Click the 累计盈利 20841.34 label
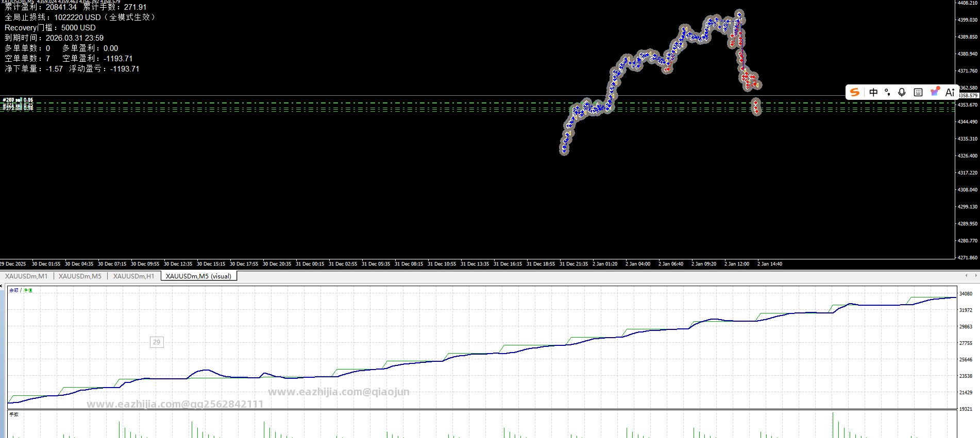The width and height of the screenshot is (980, 438). click(41, 7)
